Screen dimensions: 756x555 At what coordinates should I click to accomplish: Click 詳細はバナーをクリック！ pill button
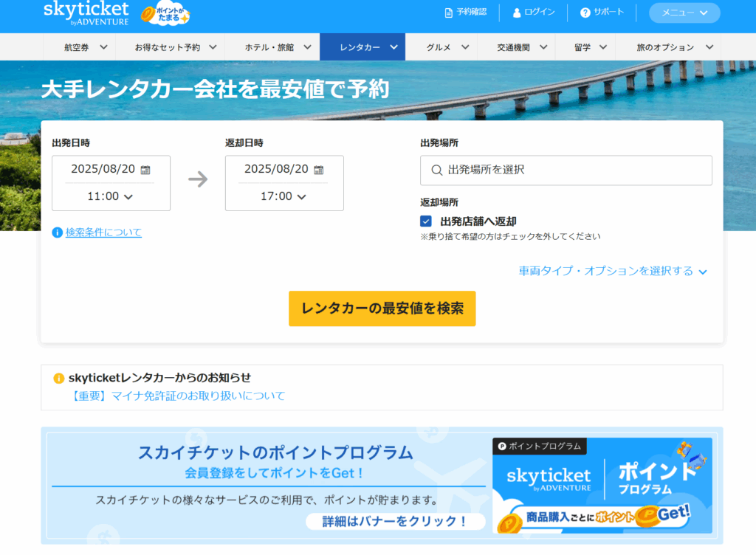coord(396,521)
